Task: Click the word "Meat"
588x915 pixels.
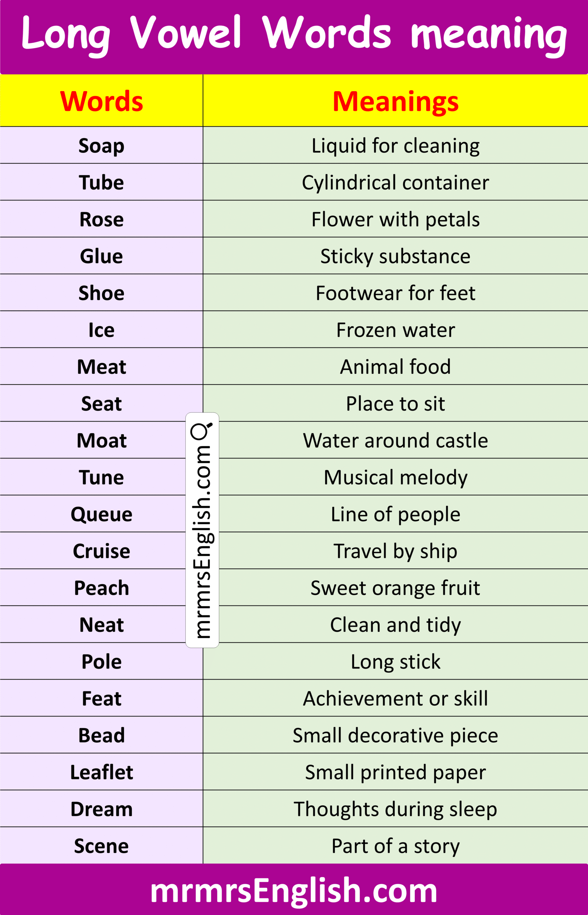Action: coord(101,367)
